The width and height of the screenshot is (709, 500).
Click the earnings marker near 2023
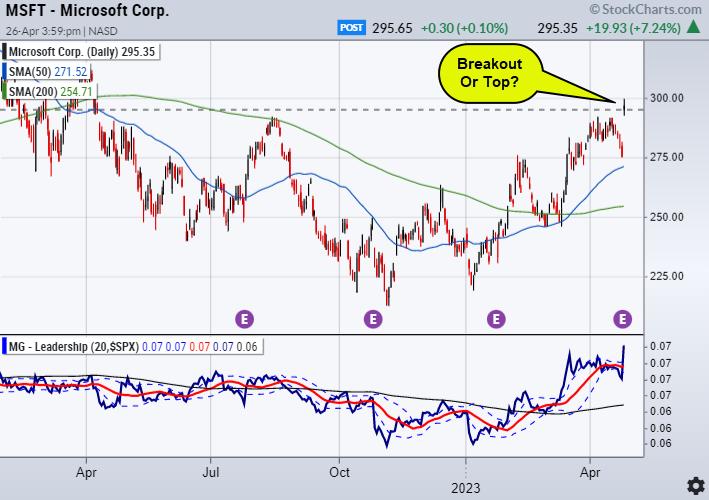[496, 319]
